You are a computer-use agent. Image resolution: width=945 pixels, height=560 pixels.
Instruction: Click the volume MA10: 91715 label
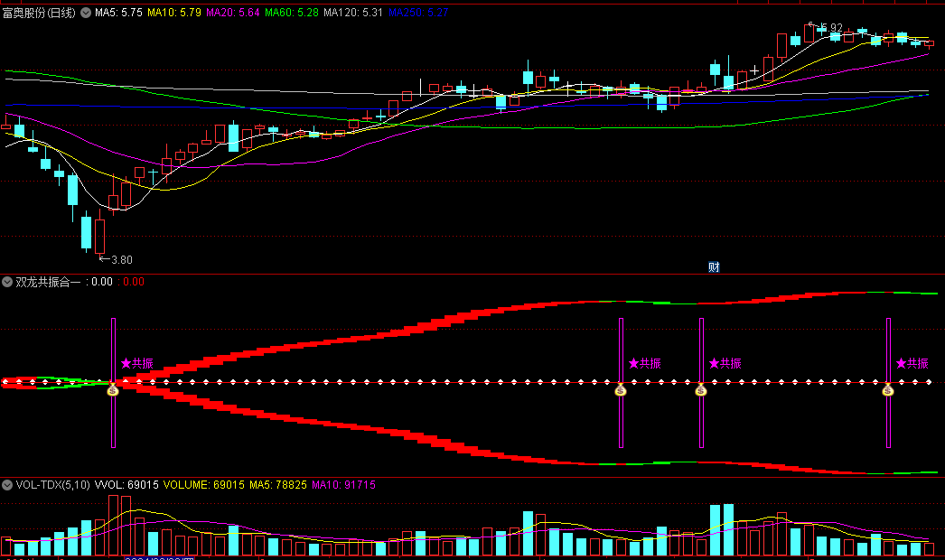tap(343, 485)
